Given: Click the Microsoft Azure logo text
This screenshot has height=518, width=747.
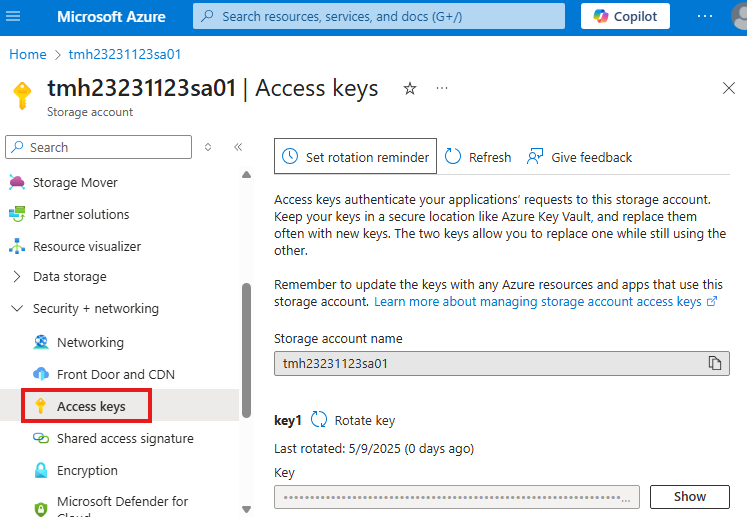Looking at the screenshot, I should [x=111, y=17].
